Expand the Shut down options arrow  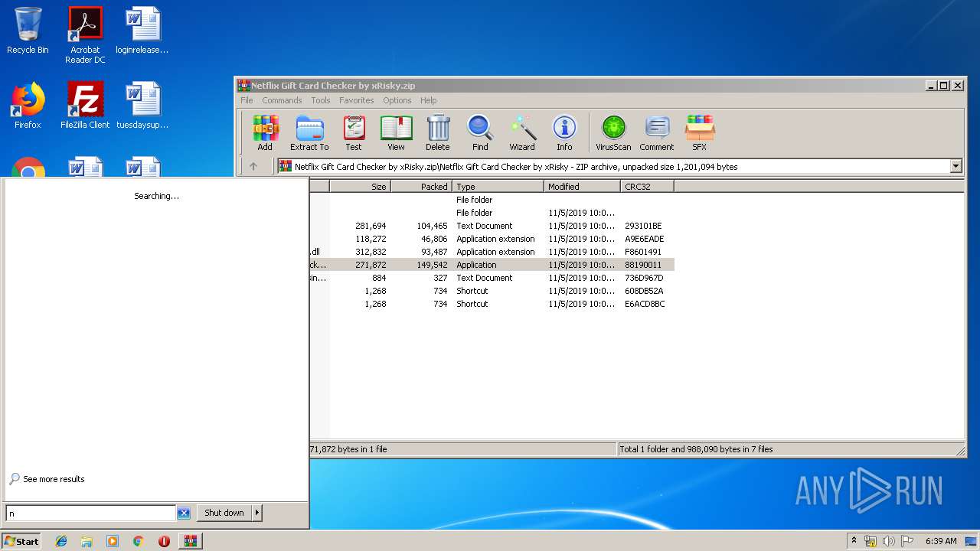257,513
